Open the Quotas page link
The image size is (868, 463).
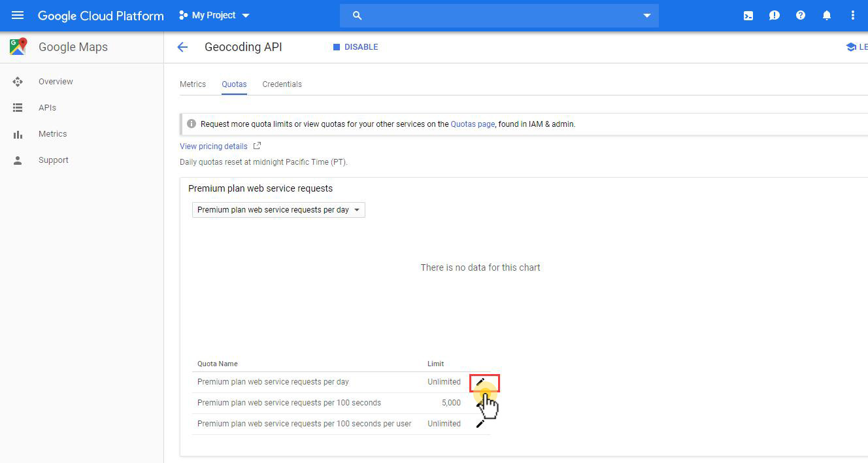coord(473,124)
